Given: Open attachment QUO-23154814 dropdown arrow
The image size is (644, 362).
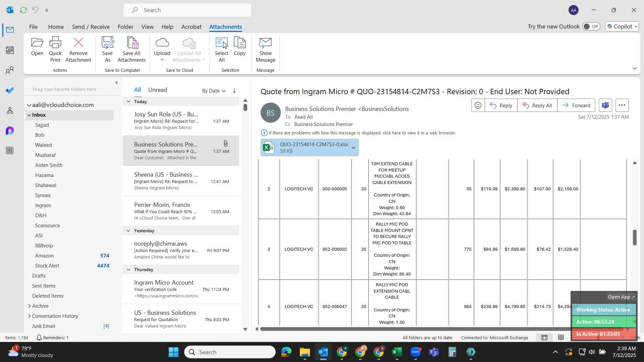Looking at the screenshot, I should (x=353, y=147).
